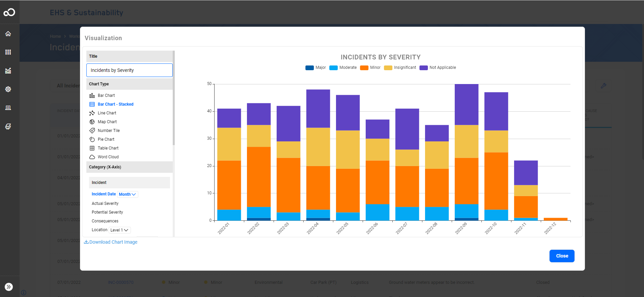Open the analytics chart icon in the sidebar

point(8,71)
